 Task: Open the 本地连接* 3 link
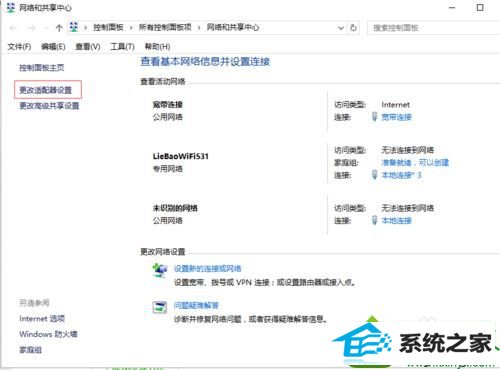[401, 175]
